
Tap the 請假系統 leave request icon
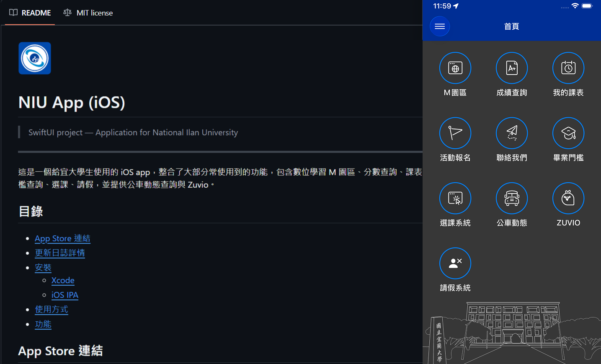click(455, 263)
